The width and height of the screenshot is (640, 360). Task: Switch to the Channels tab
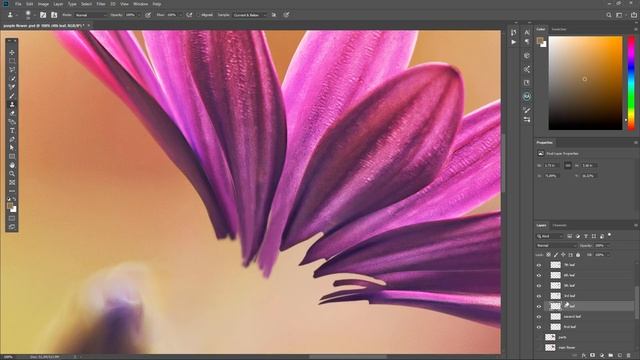[x=560, y=225]
